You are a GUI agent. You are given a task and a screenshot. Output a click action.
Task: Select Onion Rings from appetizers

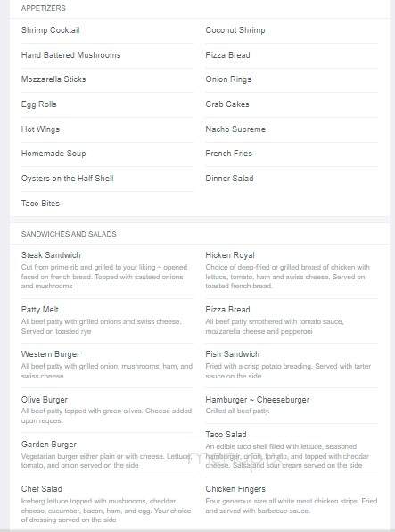228,79
